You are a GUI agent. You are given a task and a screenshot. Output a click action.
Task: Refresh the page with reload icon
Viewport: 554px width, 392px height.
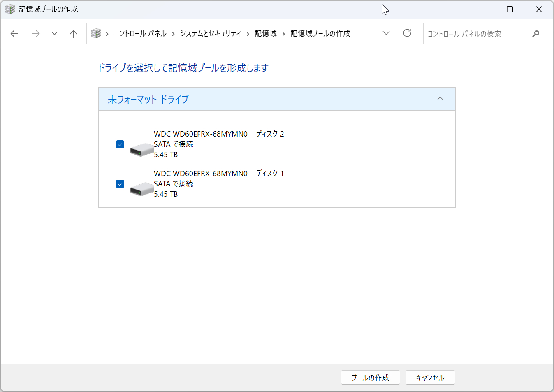(x=407, y=33)
